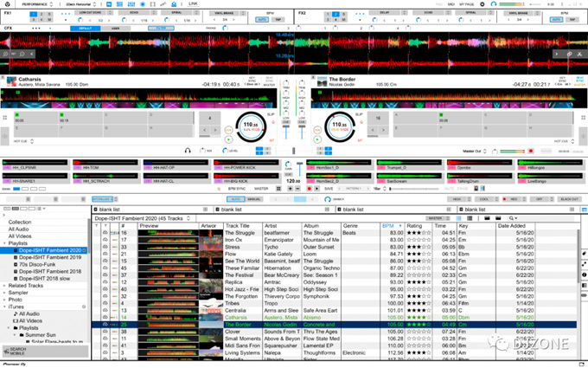Click the sampler grid icon next to MASTER
Screen dimensions: 588x368
tap(278, 189)
